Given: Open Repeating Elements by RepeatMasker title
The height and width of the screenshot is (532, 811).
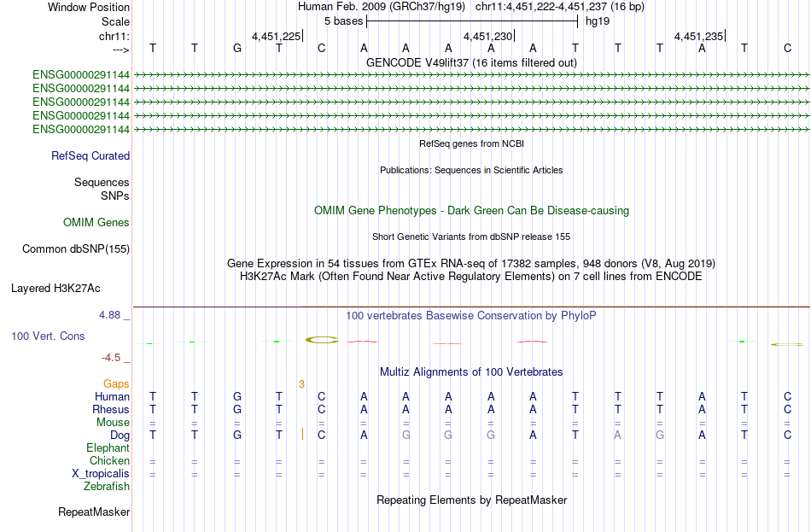Looking at the screenshot, I should [x=471, y=500].
